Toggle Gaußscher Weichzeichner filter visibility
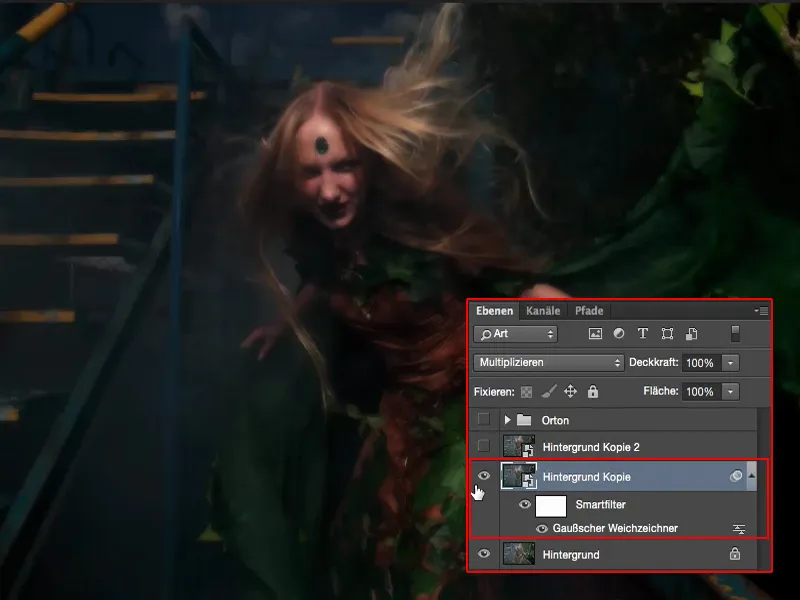800x600 pixels. click(541, 529)
